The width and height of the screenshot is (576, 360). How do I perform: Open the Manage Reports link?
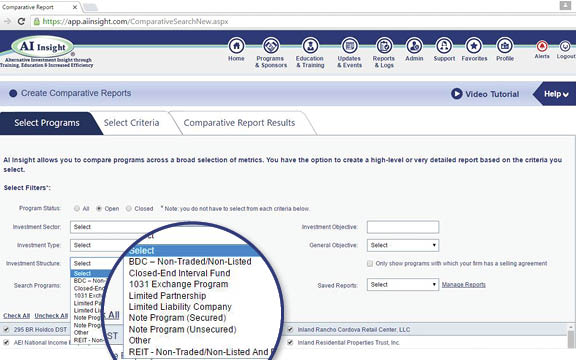464,285
